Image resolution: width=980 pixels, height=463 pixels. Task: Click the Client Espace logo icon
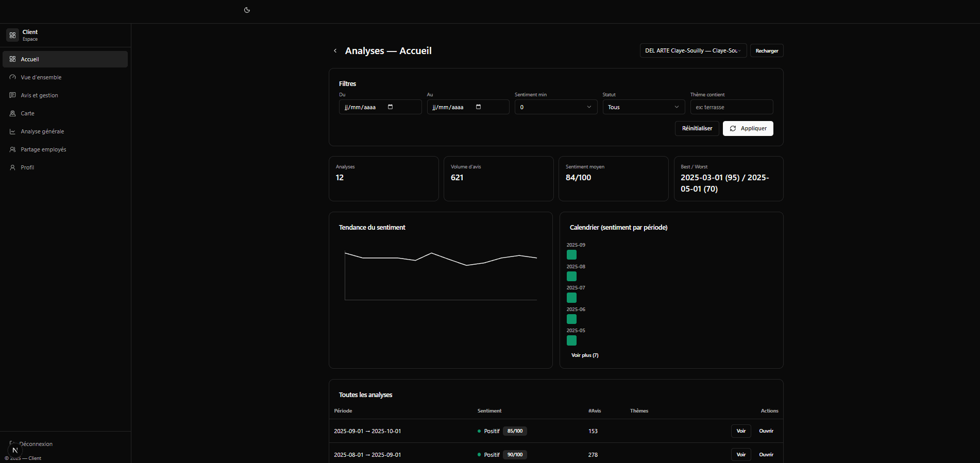coord(12,35)
